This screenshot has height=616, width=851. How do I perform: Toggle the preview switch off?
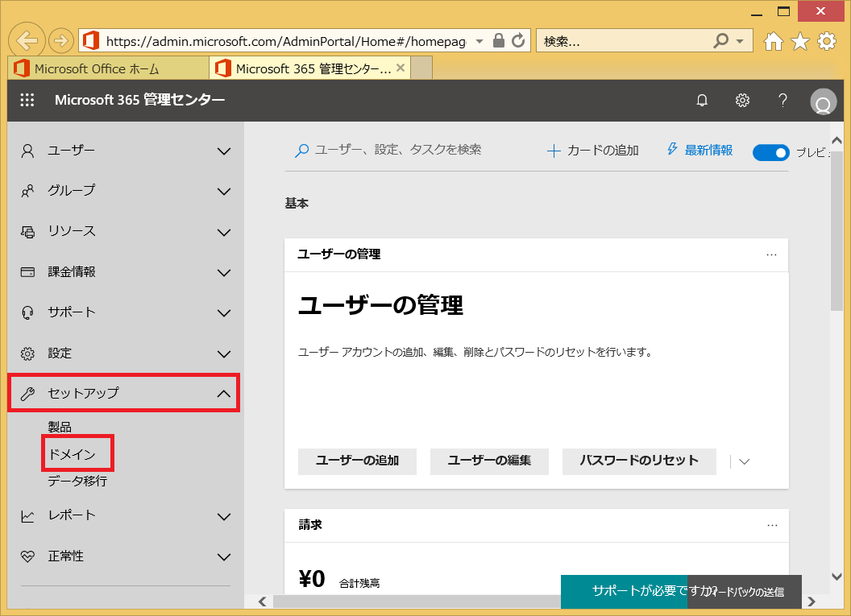pyautogui.click(x=770, y=153)
